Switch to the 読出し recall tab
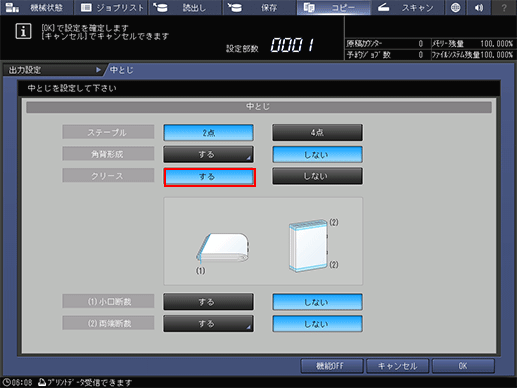The height and width of the screenshot is (388, 517). pyautogui.click(x=185, y=7)
